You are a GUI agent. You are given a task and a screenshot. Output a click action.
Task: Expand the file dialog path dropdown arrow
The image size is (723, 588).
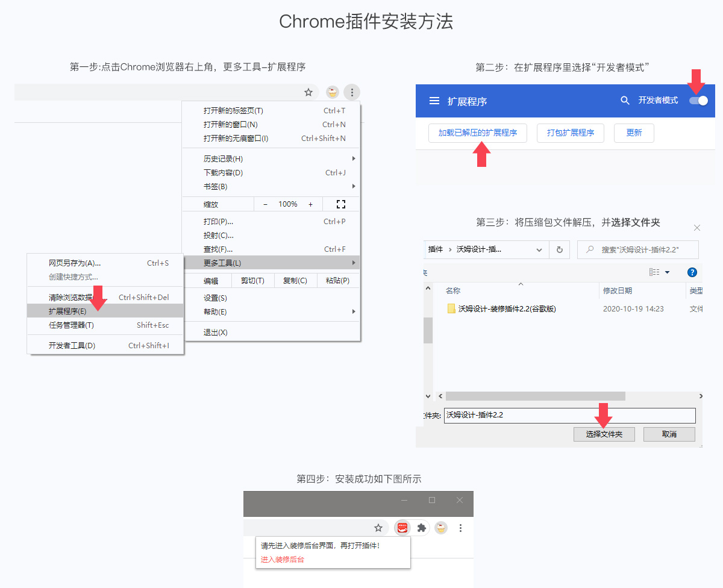(x=539, y=249)
